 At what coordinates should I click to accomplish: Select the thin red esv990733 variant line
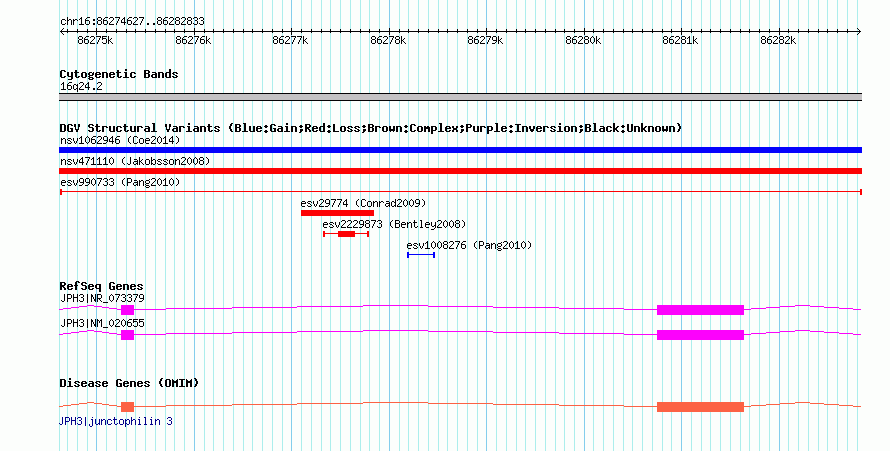click(x=460, y=192)
